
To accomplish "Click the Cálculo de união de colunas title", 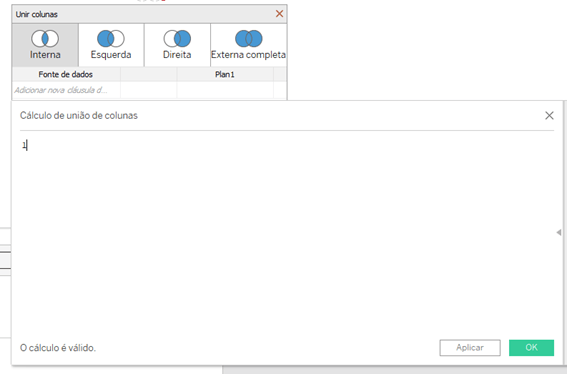I will 79,115.
